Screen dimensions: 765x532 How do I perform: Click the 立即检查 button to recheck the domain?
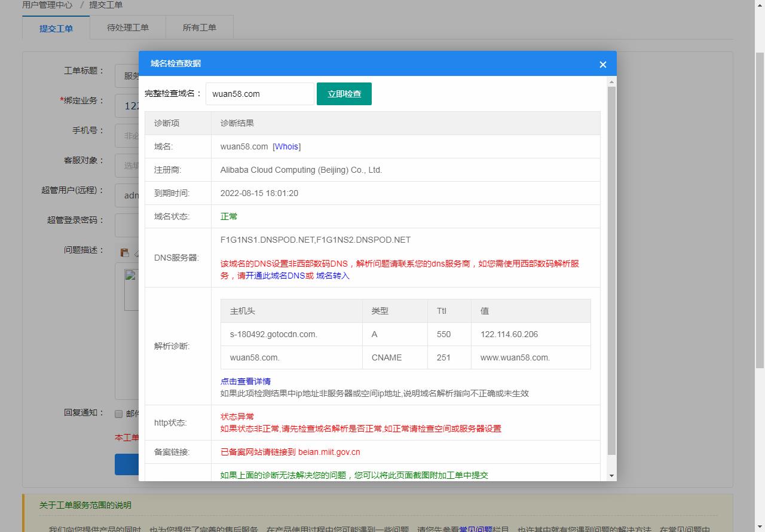click(344, 94)
